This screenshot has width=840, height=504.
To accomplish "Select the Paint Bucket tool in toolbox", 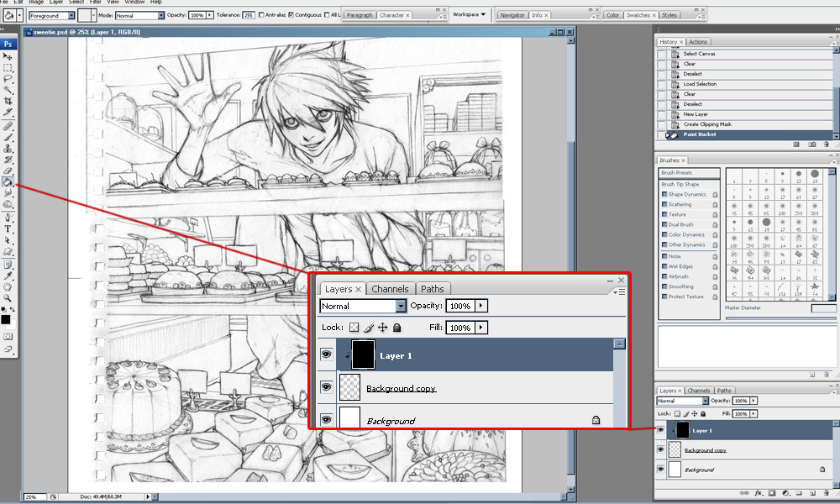I will click(x=8, y=182).
